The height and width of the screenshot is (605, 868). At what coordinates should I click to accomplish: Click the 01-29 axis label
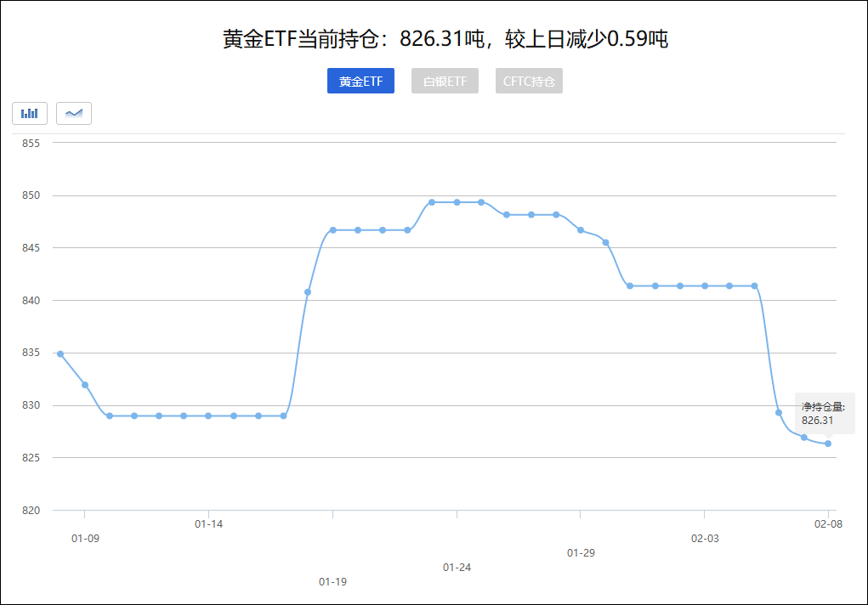[x=581, y=552]
